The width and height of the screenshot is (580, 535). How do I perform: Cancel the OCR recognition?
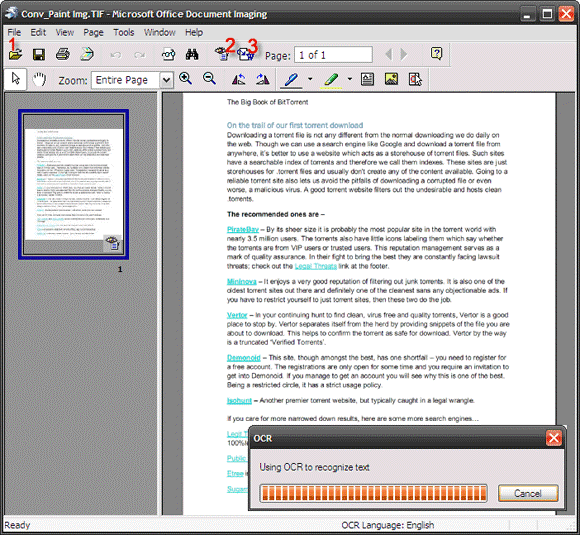pos(528,493)
